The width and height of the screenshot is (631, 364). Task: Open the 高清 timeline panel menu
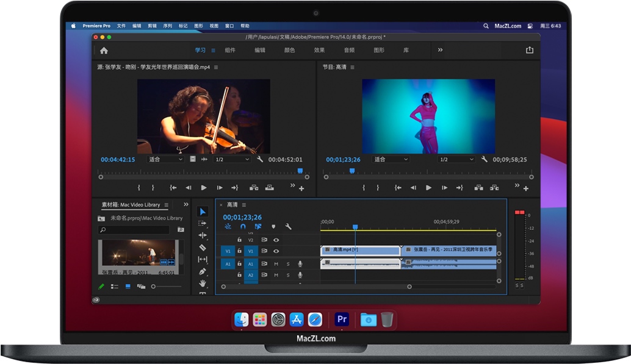point(243,205)
